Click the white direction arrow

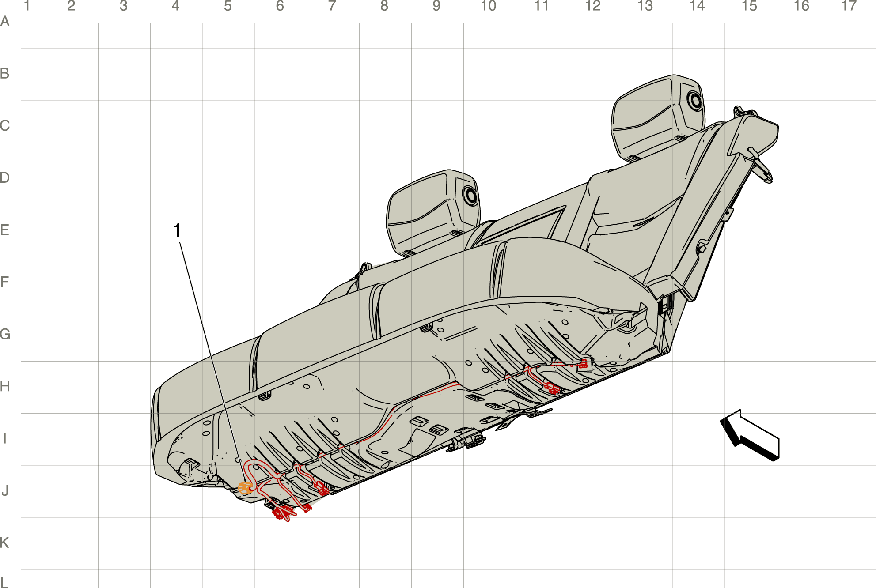point(750,435)
